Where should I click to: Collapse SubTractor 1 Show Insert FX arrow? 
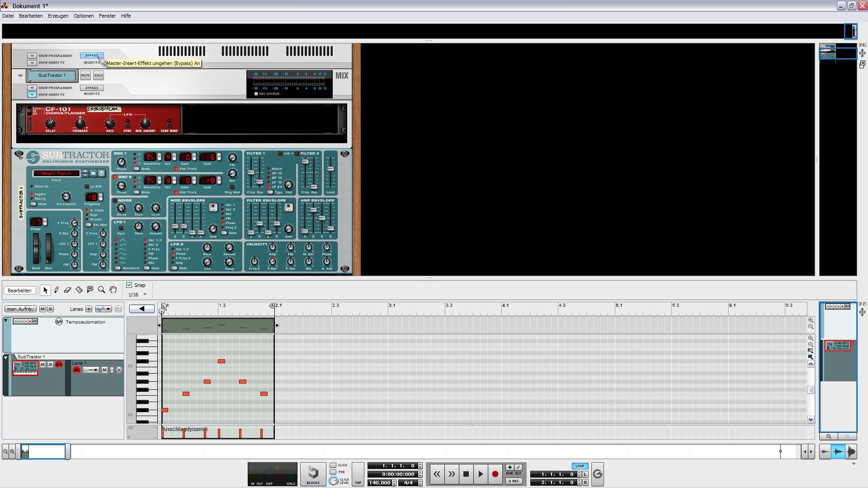pyautogui.click(x=32, y=95)
